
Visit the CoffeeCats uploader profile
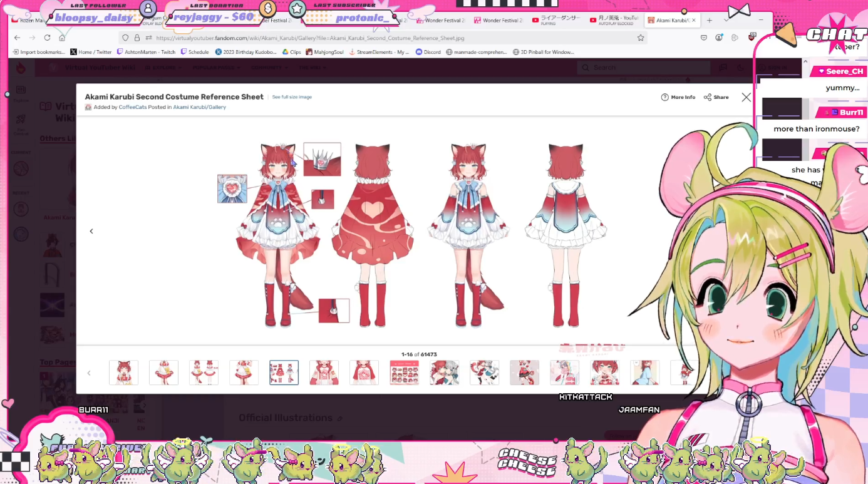pyautogui.click(x=133, y=107)
